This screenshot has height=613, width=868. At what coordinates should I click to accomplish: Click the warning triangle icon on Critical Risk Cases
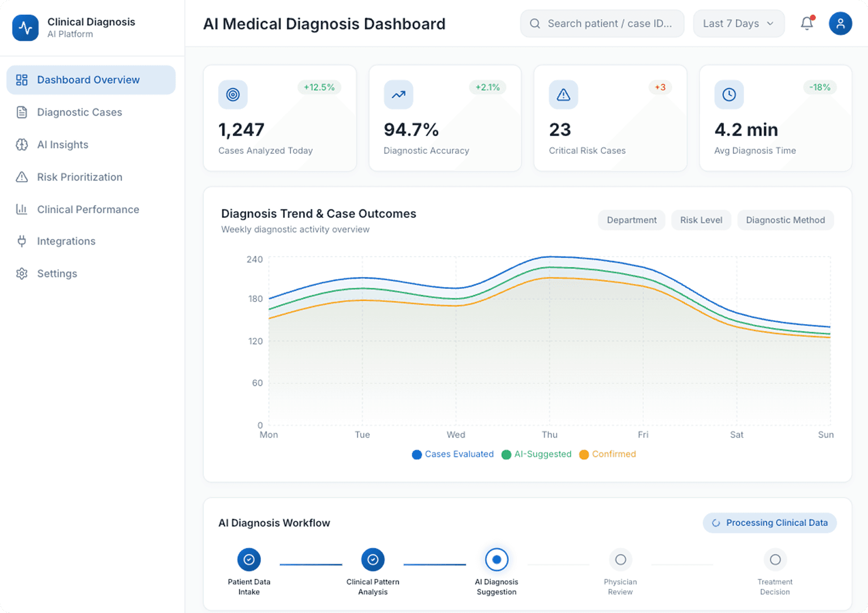[x=563, y=95]
